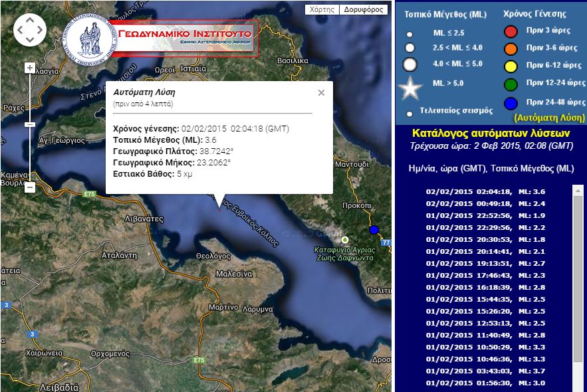Close the 'Αυτόματη Λύση' info window
Screen dimensions: 587x392
(320, 92)
